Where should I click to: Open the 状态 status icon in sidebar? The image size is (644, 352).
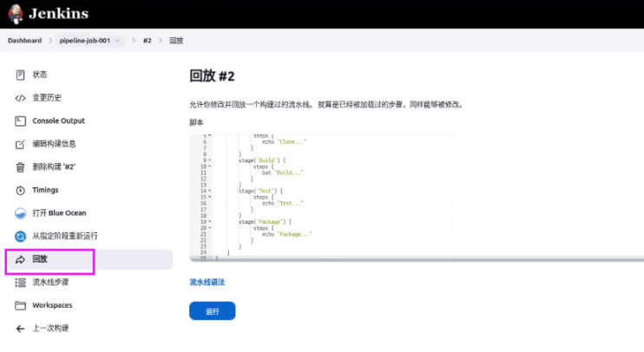[x=20, y=75]
